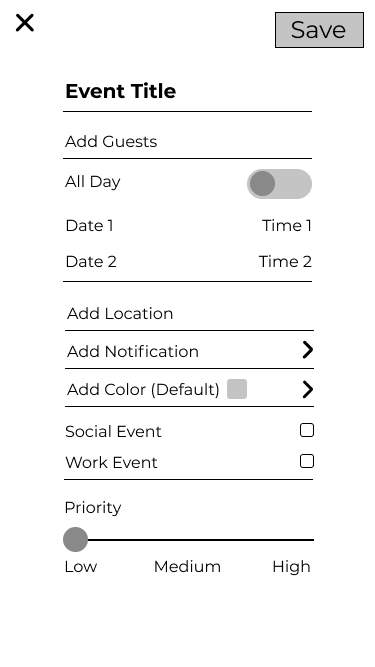
Task: Set priority to High label
Action: (x=291, y=567)
